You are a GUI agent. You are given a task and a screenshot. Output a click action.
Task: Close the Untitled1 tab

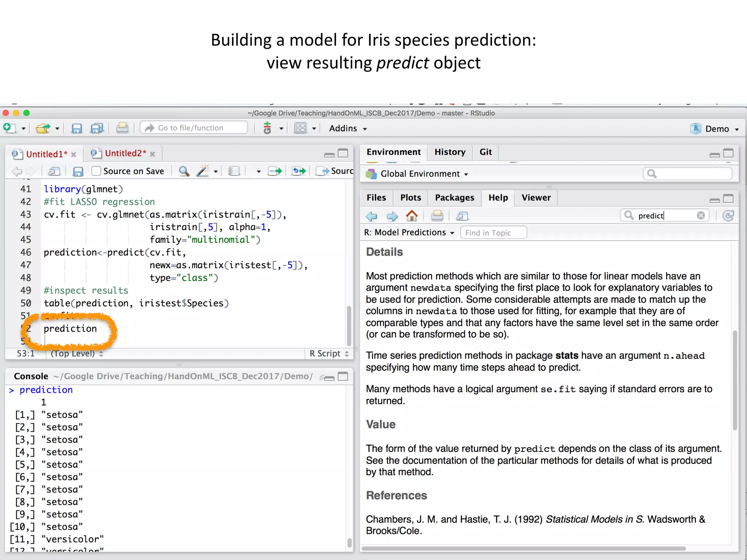coord(74,155)
